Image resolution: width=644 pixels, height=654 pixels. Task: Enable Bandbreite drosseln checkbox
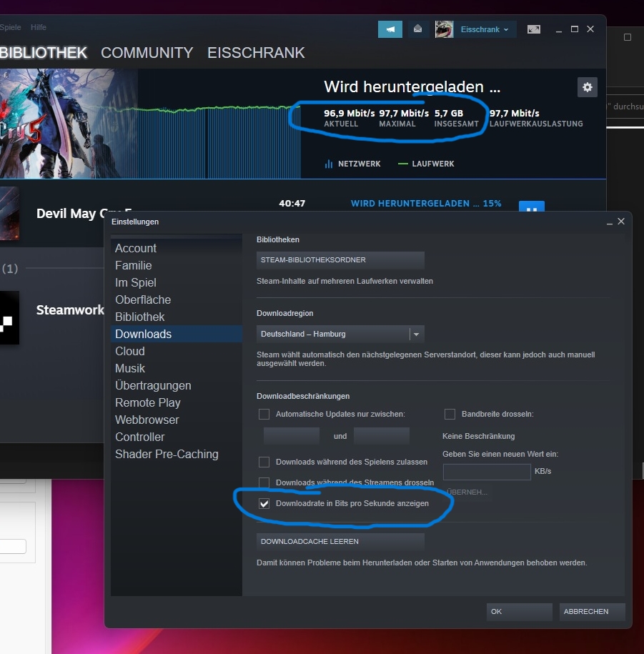450,414
